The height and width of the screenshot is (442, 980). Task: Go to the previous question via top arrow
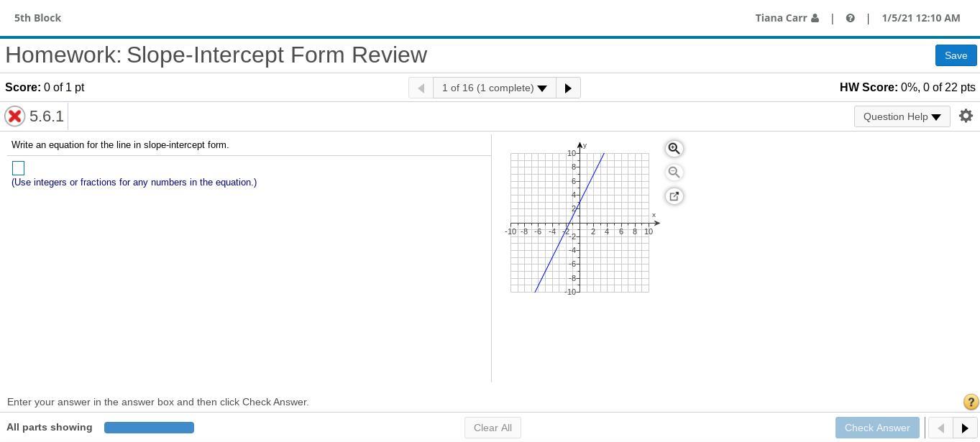pyautogui.click(x=421, y=88)
